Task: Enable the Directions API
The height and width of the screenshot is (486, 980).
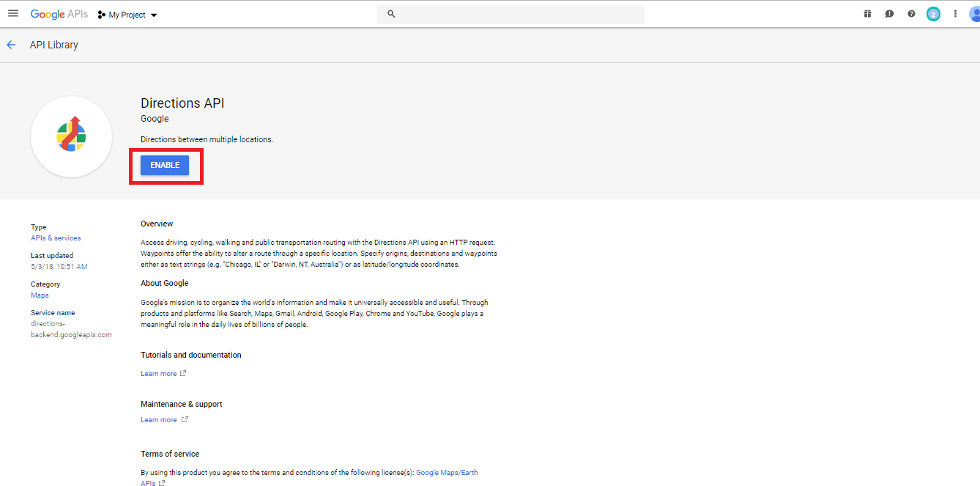Action: coord(165,165)
